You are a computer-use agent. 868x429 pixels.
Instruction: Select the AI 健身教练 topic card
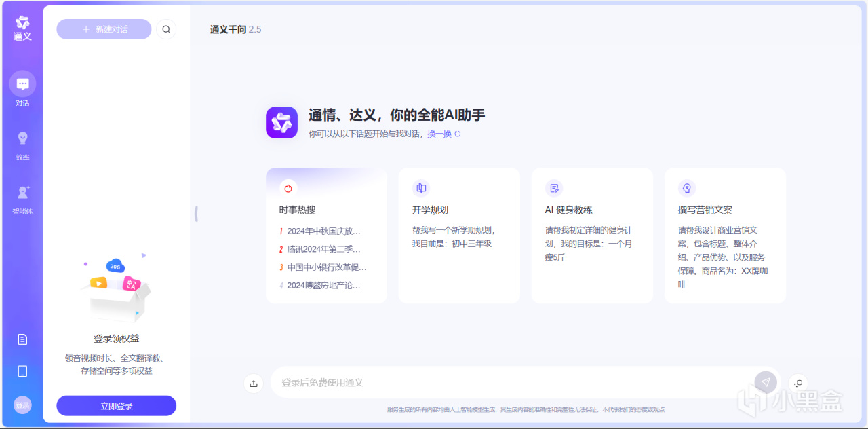[592, 236]
